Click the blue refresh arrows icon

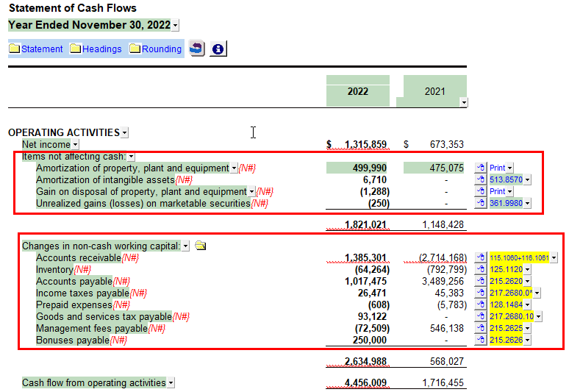(197, 49)
